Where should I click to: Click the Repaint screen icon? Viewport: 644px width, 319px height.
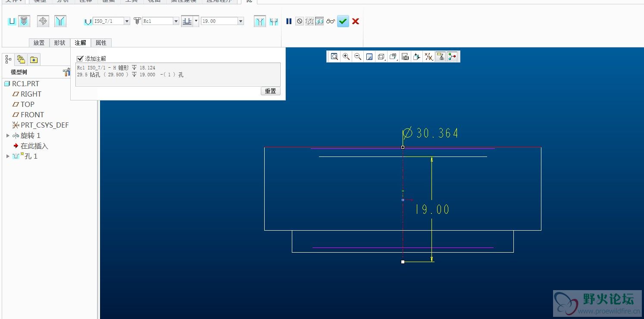click(369, 56)
